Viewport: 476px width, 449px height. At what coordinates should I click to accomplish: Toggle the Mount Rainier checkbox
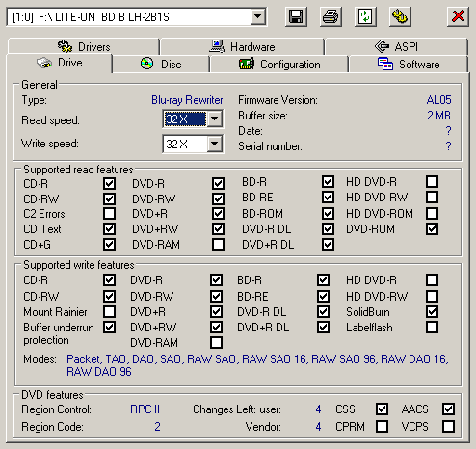click(x=109, y=311)
